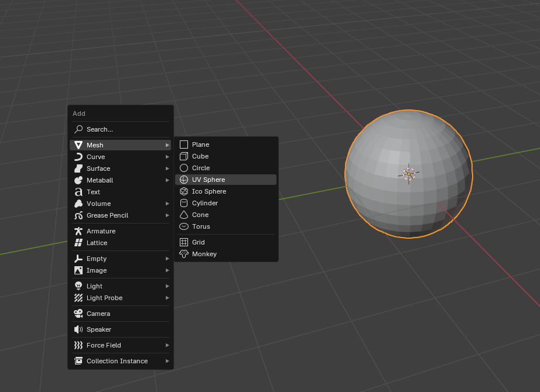540x392 pixels.
Task: Expand the Volume submenu arrow
Action: click(167, 204)
